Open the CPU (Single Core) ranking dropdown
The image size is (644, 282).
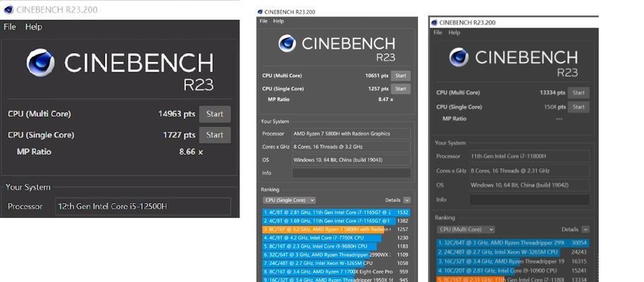[x=289, y=200]
